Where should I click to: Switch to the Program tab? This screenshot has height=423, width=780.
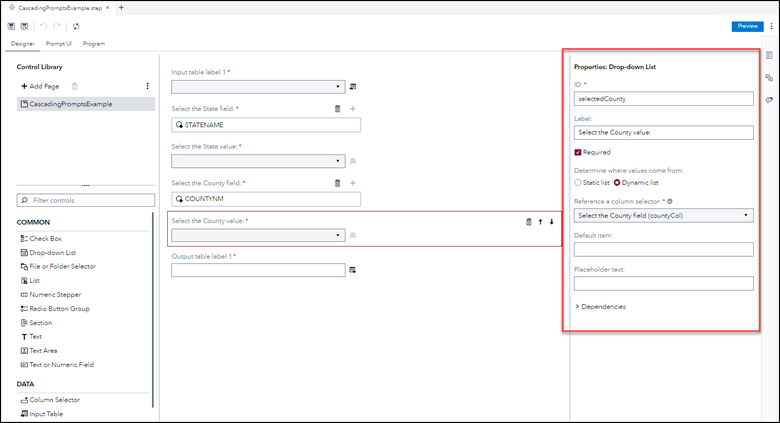point(94,44)
